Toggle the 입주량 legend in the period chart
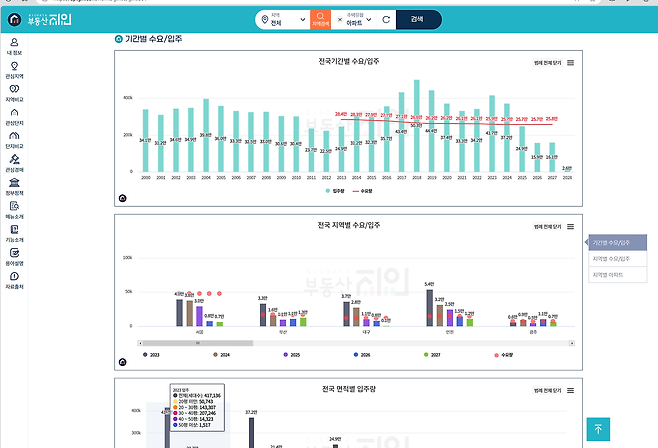Screen dimensions: 658x448 (334, 188)
